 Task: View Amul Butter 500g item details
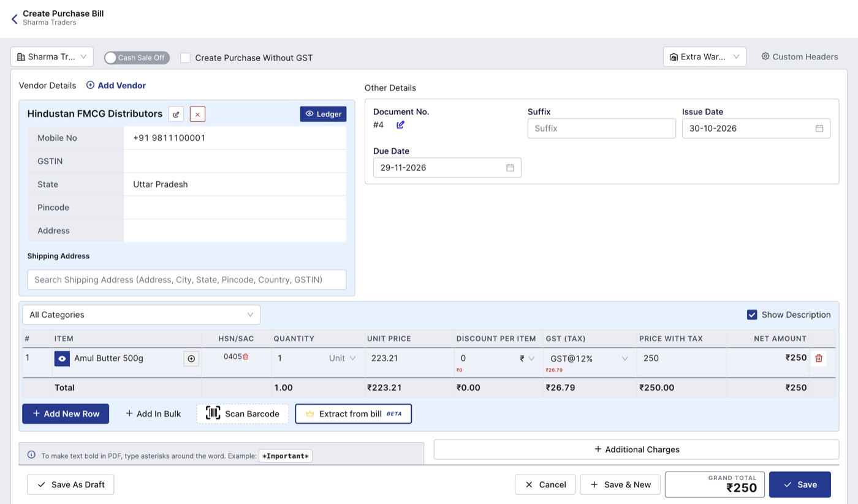pyautogui.click(x=62, y=358)
